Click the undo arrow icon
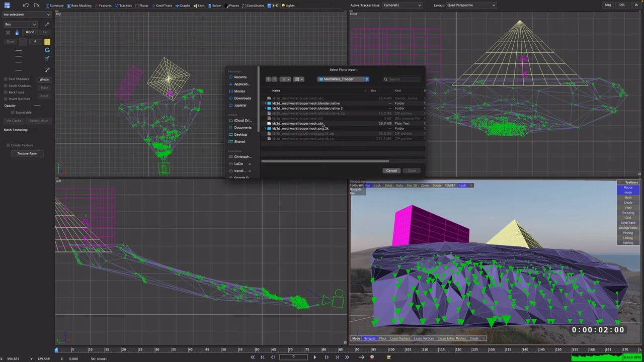The width and height of the screenshot is (644, 362). pos(25,5)
